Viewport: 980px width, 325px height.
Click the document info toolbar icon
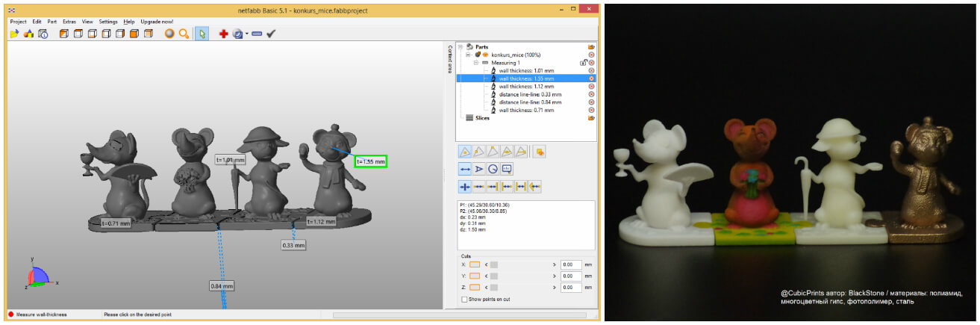pyautogui.click(x=43, y=34)
